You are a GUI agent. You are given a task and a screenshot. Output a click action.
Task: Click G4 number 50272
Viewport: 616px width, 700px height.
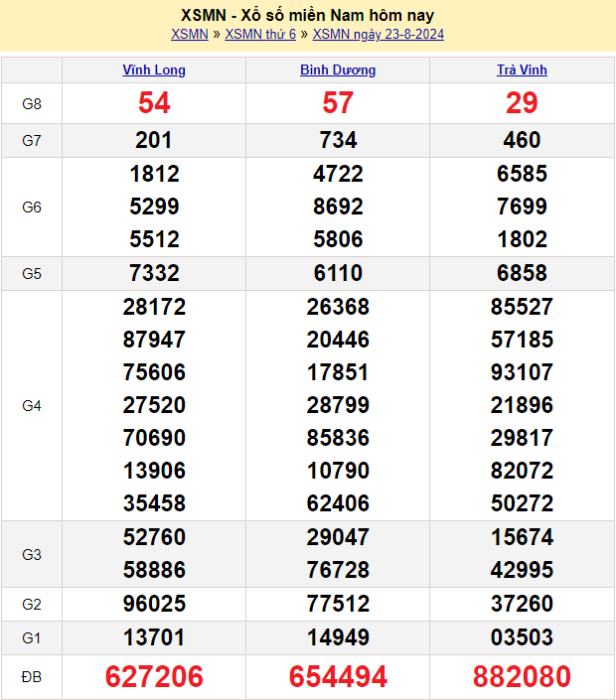point(522,503)
